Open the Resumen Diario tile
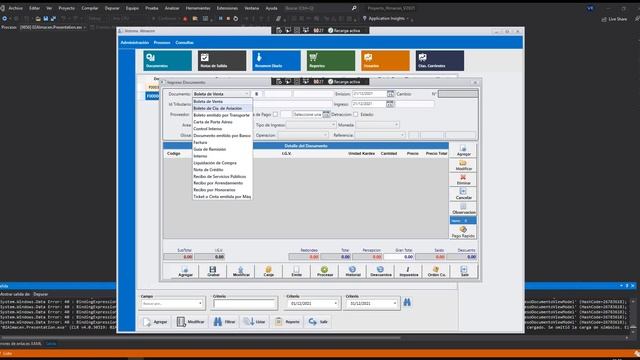The width and height of the screenshot is (640, 360). (276, 60)
